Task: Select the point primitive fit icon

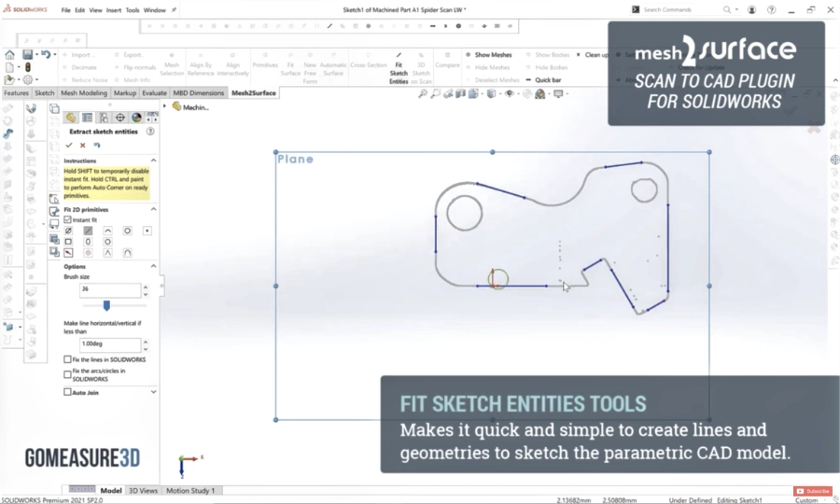Action: pos(147,231)
